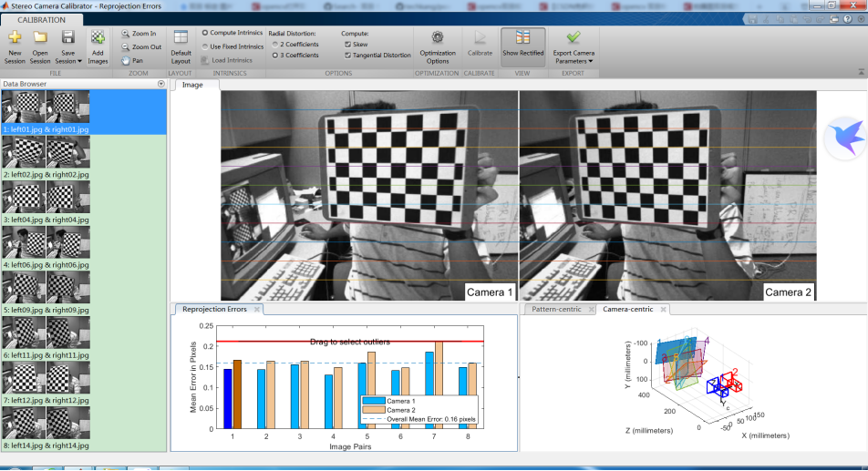Click Export Camera Parameters checkmark
868x471 pixels.
pos(573,38)
